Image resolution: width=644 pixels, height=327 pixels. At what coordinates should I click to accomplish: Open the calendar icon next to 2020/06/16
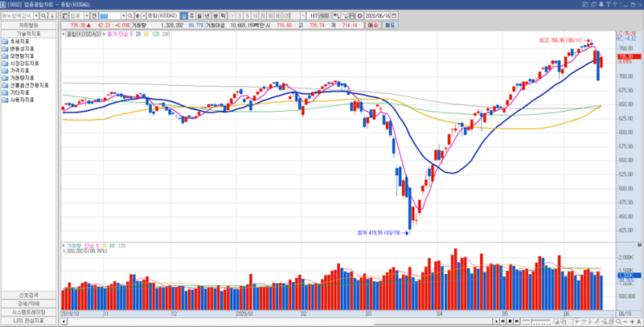pyautogui.click(x=394, y=16)
